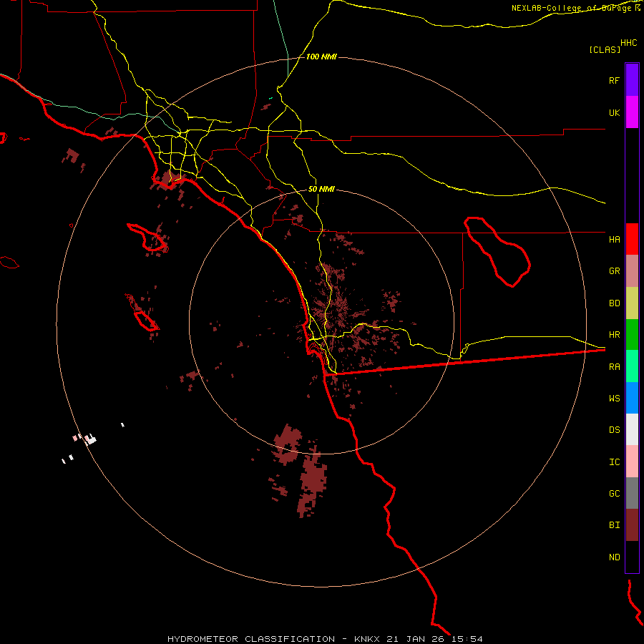Select the light pink IC legend swatch
The image size is (644, 644).
(632, 462)
